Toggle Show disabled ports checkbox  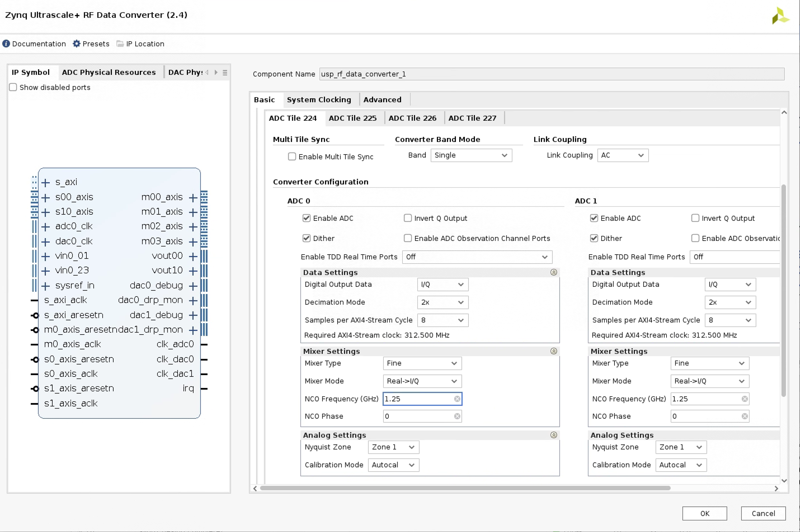tap(13, 88)
